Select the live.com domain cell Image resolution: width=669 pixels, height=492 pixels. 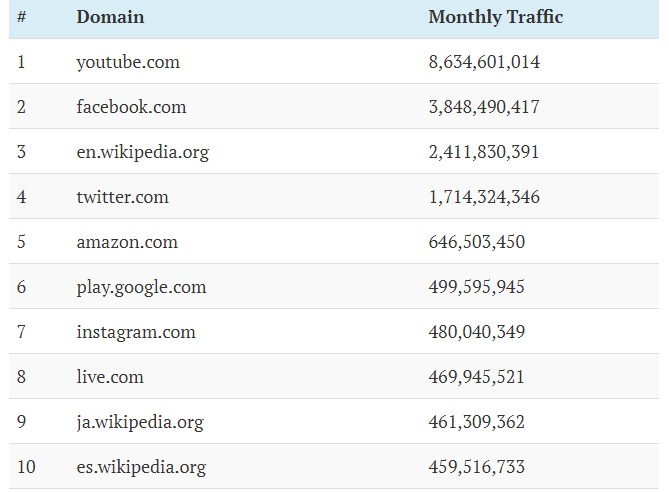tap(110, 377)
